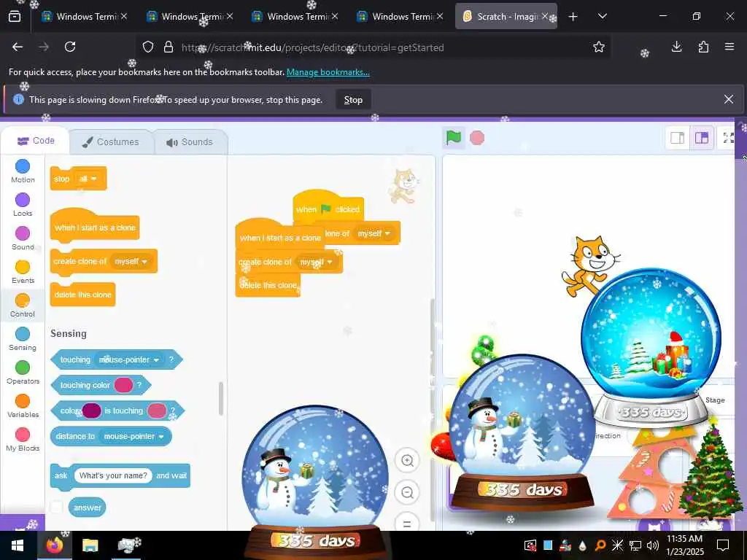Viewport: 747px width, 560px height.
Task: Open File Explorer from the taskbar
Action: tap(90, 545)
